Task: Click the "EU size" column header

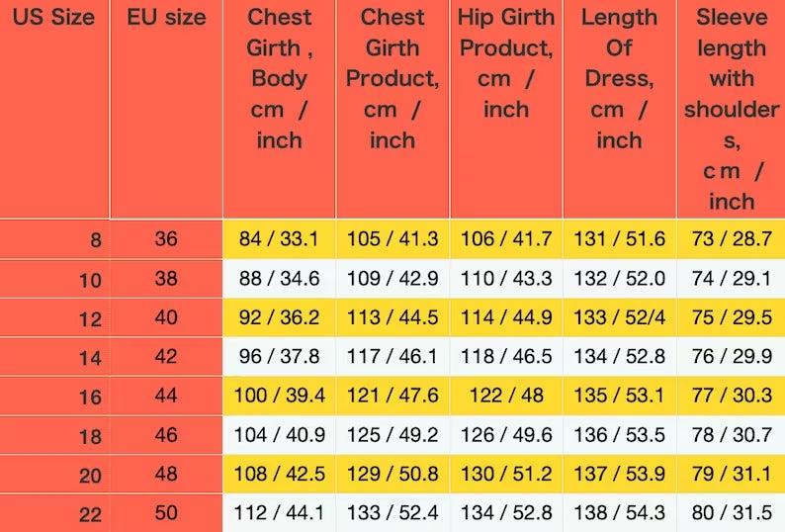Action: click(x=166, y=18)
